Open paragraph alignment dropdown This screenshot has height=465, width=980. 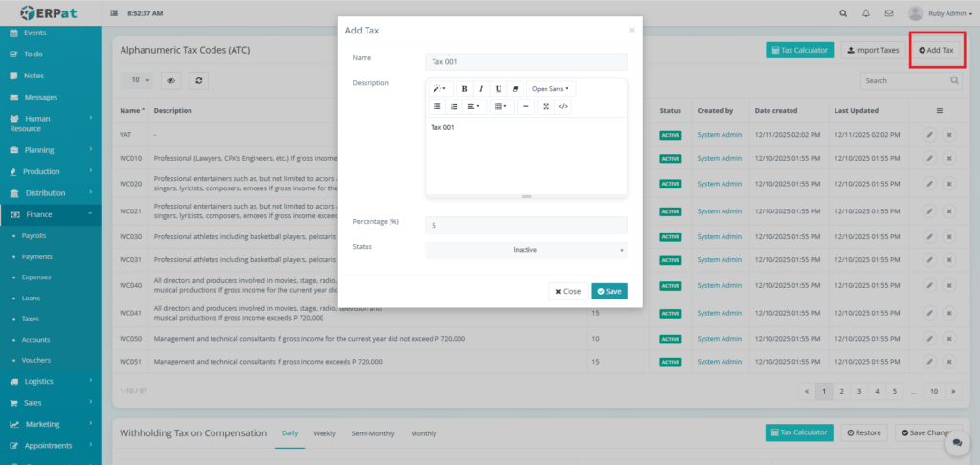click(x=475, y=107)
